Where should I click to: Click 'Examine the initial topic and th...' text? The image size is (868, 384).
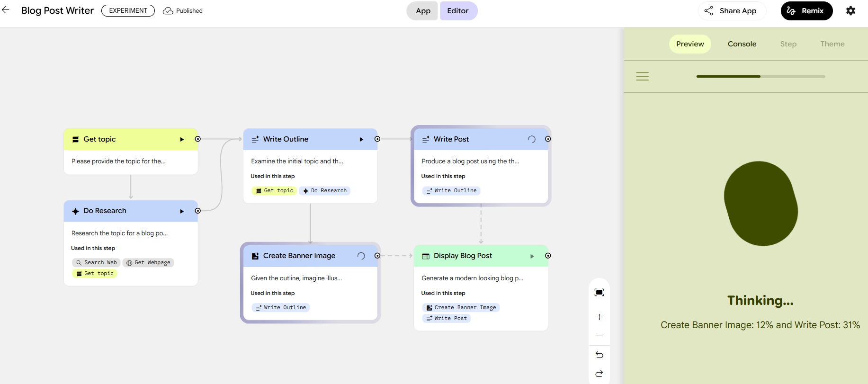pyautogui.click(x=297, y=161)
